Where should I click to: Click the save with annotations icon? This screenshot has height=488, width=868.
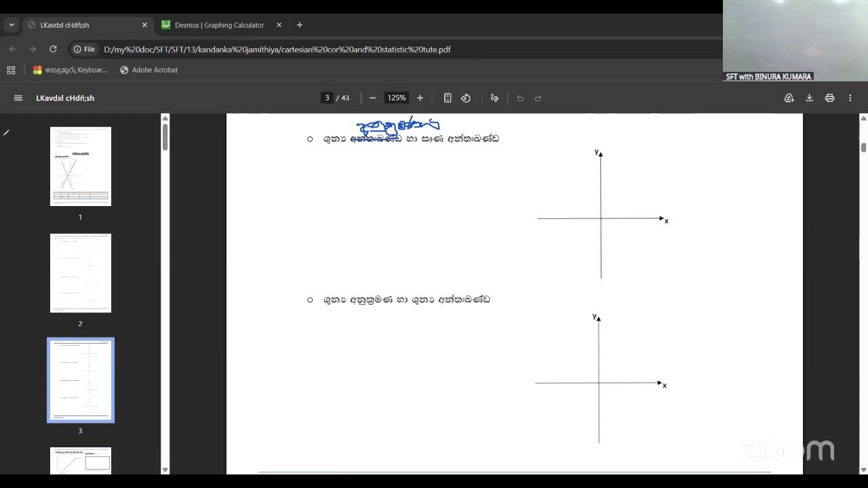pyautogui.click(x=789, y=98)
